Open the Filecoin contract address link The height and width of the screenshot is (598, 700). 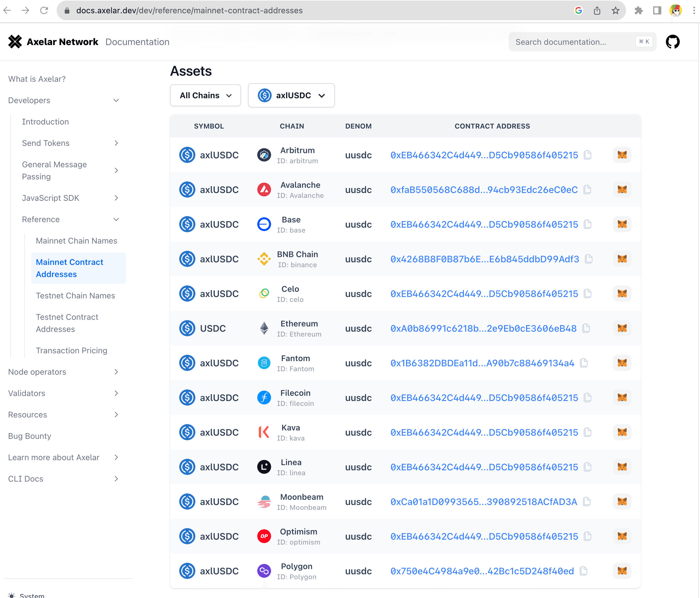(x=484, y=398)
